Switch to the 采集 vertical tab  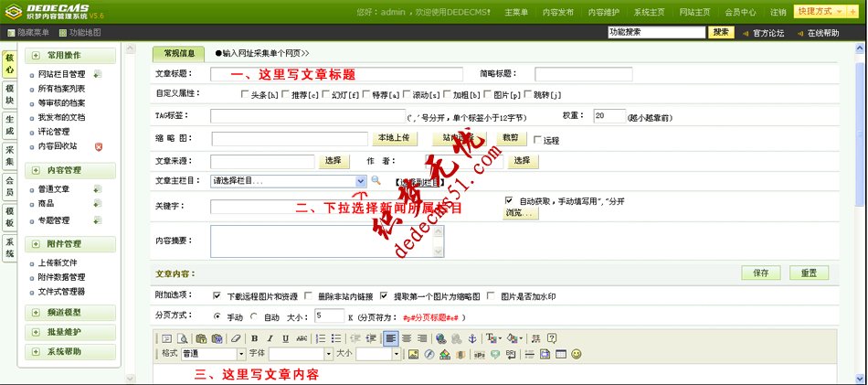click(9, 155)
